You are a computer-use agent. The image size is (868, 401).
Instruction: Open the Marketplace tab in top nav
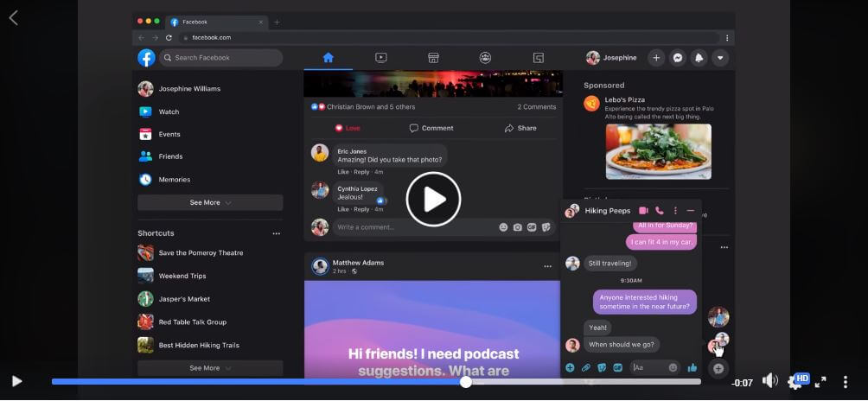pos(433,58)
